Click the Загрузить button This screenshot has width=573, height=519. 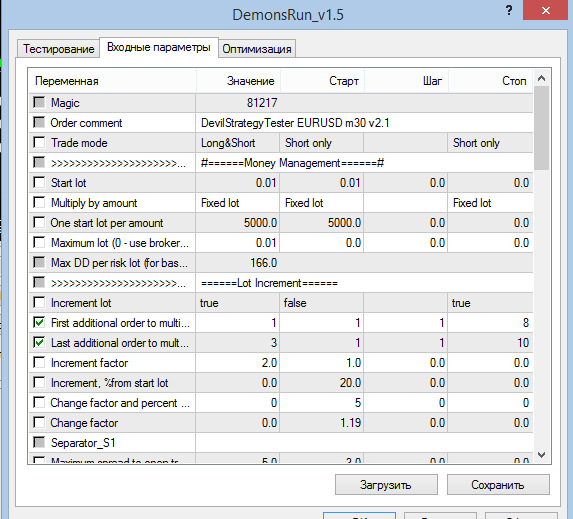coord(386,485)
